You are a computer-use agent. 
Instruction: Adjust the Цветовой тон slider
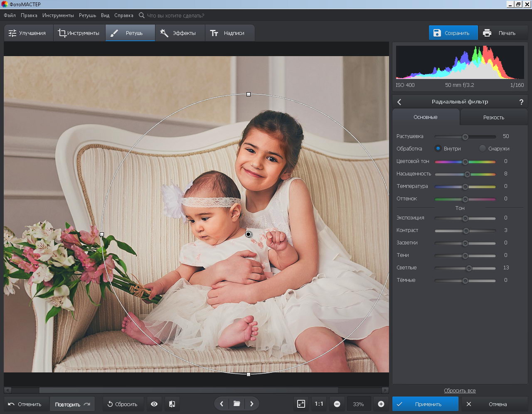tap(465, 162)
